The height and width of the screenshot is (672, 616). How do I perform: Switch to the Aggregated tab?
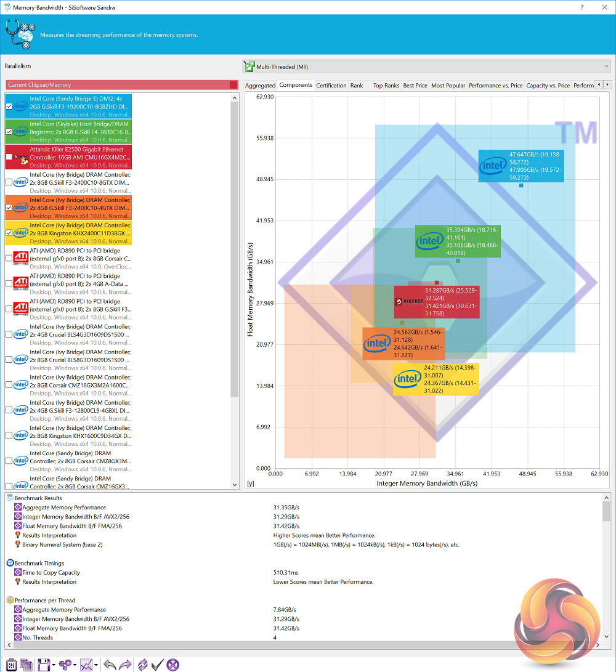tap(260, 85)
